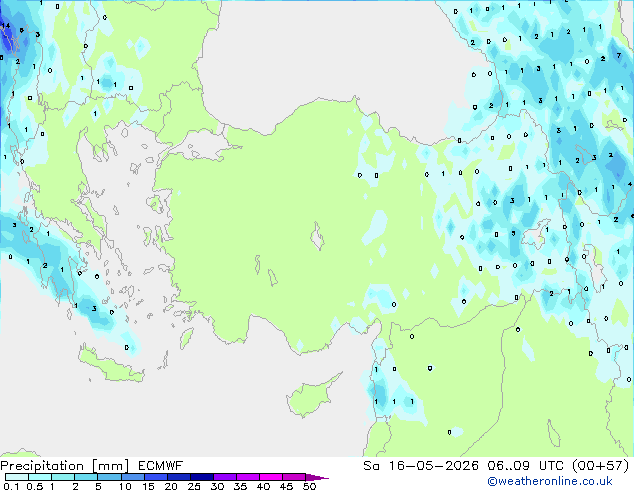This screenshot has width=634, height=490.
Task: Select the 0.5–1 mm legend swatch
Action: (40, 477)
